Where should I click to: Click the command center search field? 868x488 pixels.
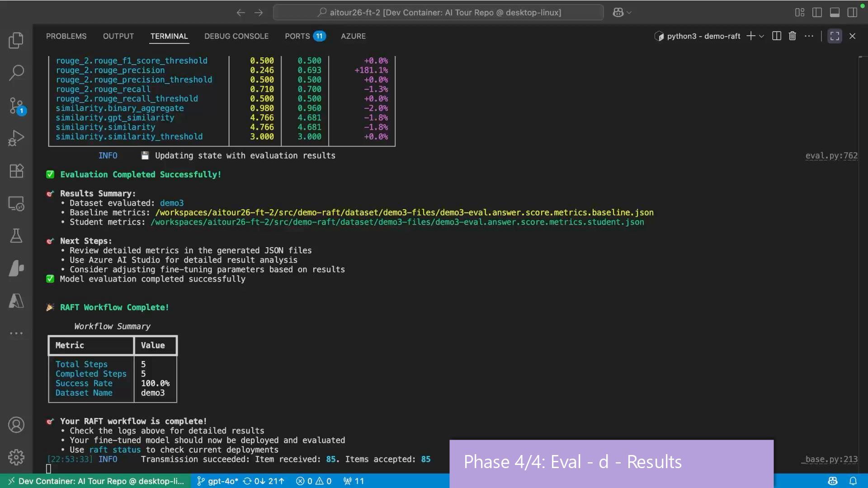point(438,13)
